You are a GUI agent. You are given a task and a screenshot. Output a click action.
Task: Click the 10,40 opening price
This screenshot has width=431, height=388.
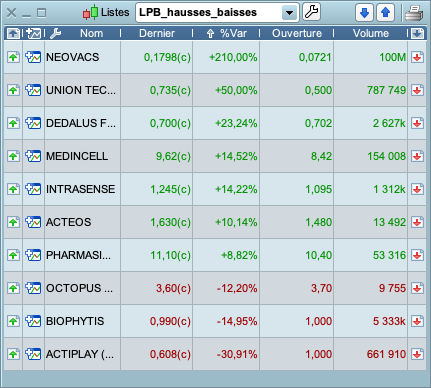coord(319,255)
